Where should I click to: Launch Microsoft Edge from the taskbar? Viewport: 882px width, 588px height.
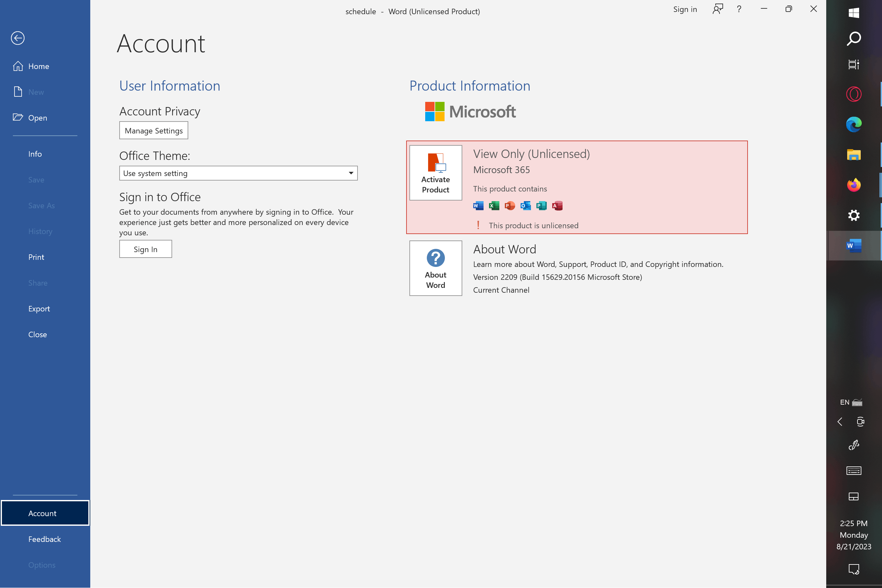point(854,124)
